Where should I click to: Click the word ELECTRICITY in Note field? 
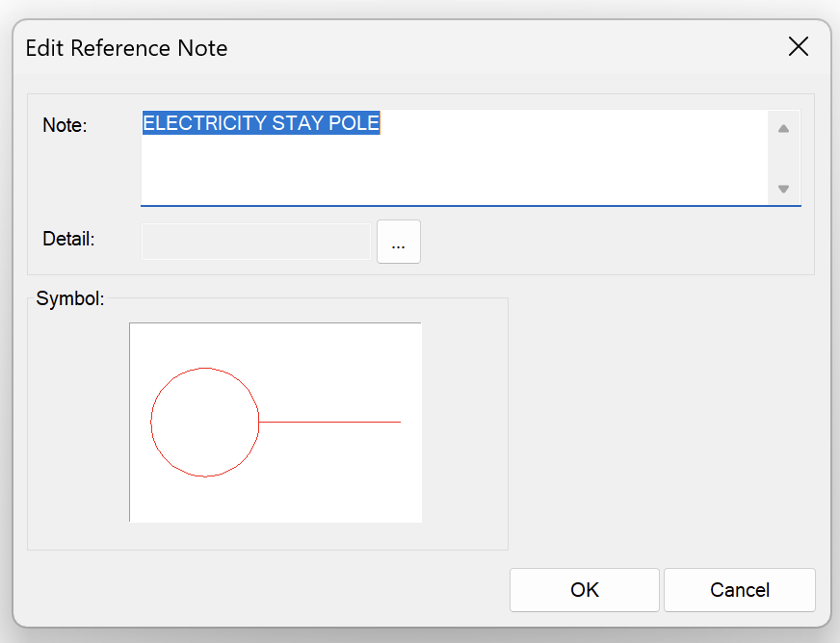204,123
